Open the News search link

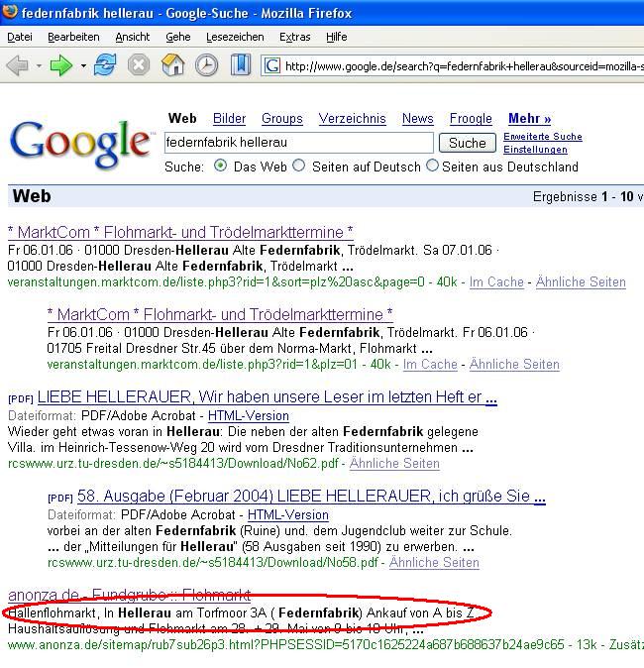pos(417,118)
